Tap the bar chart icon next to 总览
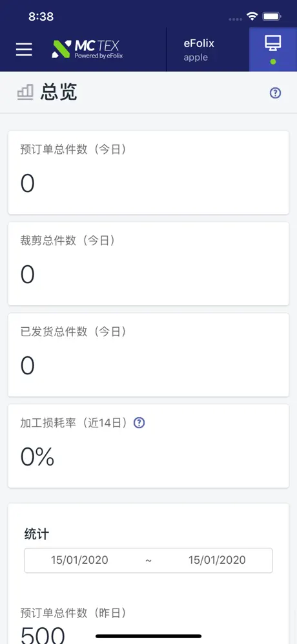This screenshot has width=297, height=644. coord(25,93)
